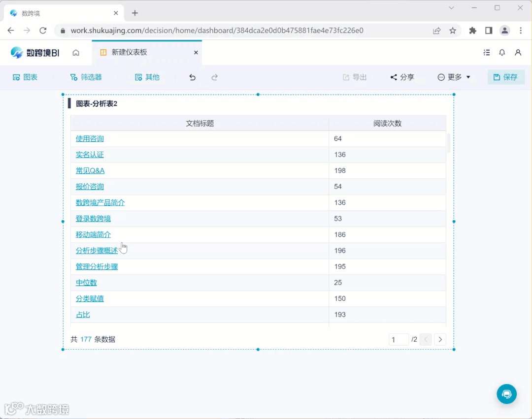Image resolution: width=532 pixels, height=419 pixels.
Task: Go to the BI home icon
Action: (x=76, y=52)
